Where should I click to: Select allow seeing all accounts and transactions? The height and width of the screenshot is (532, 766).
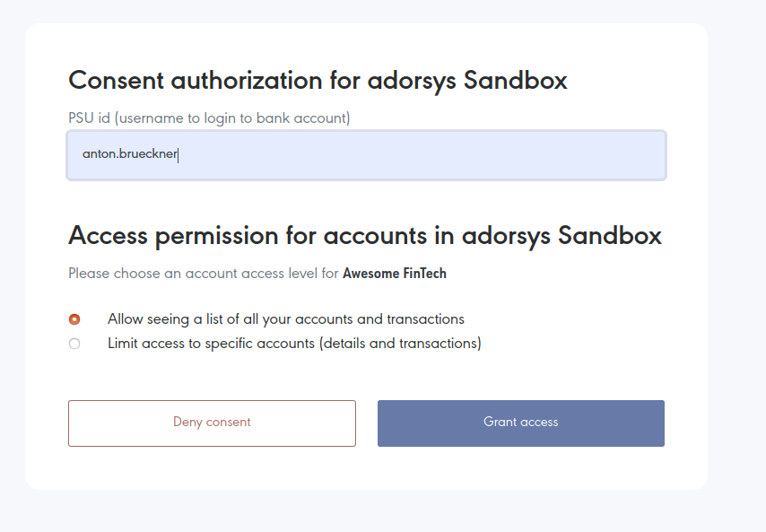[74, 318]
